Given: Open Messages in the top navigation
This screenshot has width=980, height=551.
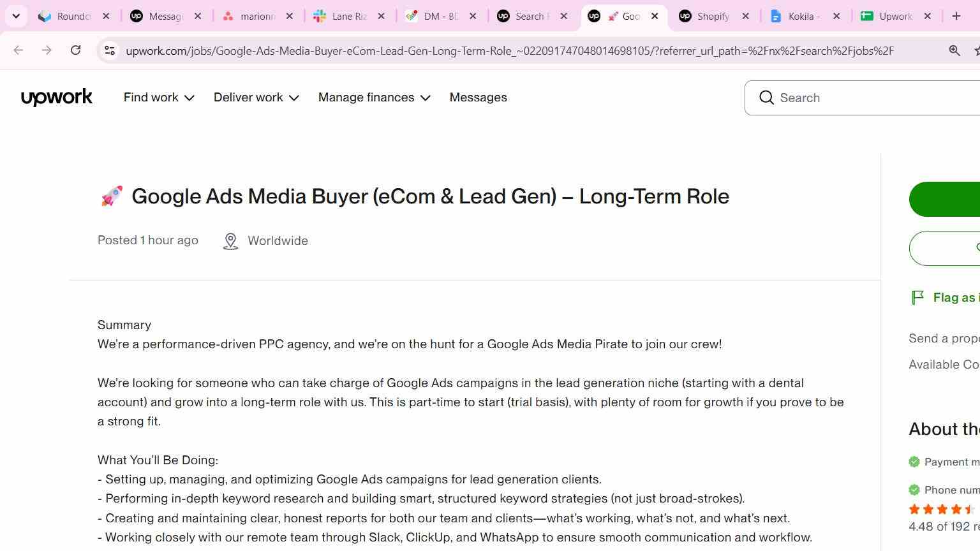Looking at the screenshot, I should click(478, 98).
